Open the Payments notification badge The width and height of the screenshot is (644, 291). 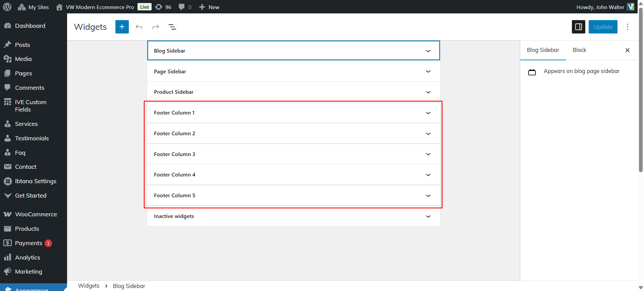point(48,243)
